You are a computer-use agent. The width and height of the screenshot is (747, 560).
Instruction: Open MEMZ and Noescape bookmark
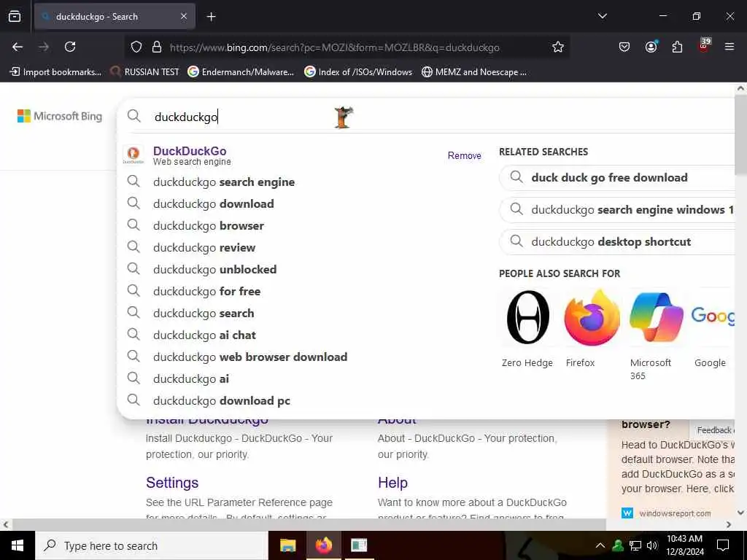click(x=474, y=72)
